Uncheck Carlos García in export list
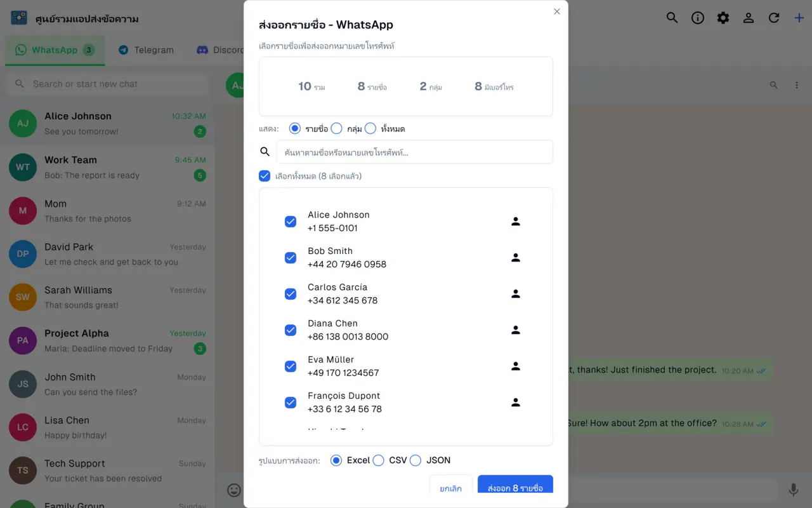812x508 pixels. [x=291, y=294]
